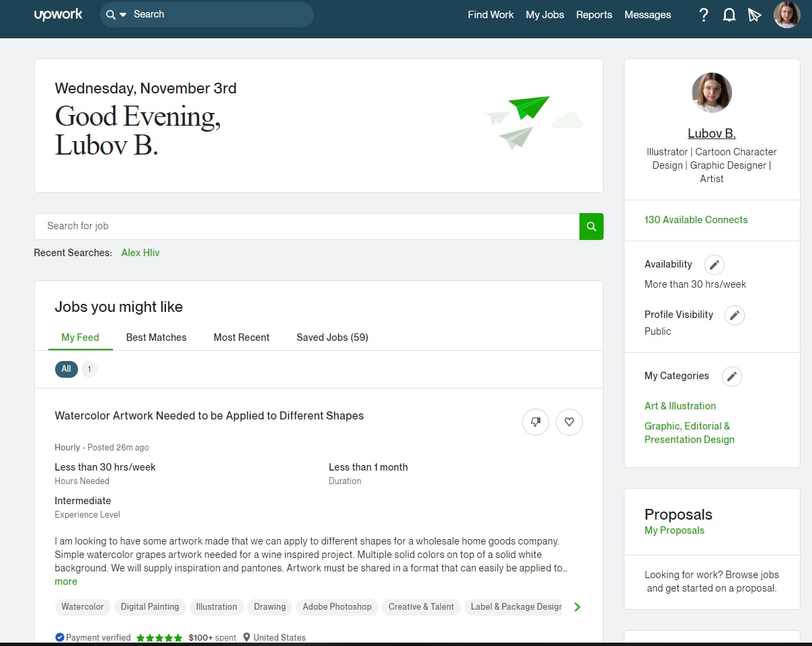Select the feed filter pill labeled 1

point(89,369)
